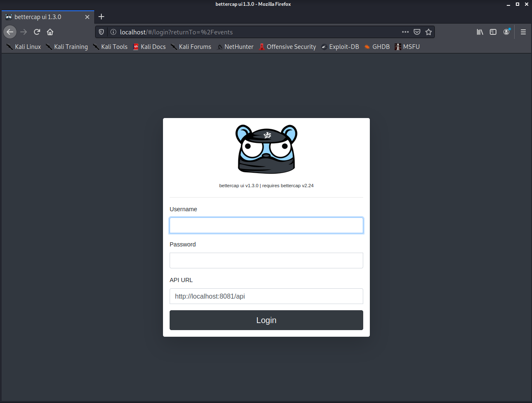532x403 pixels.
Task: Click the forward navigation arrow
Action: pos(24,32)
